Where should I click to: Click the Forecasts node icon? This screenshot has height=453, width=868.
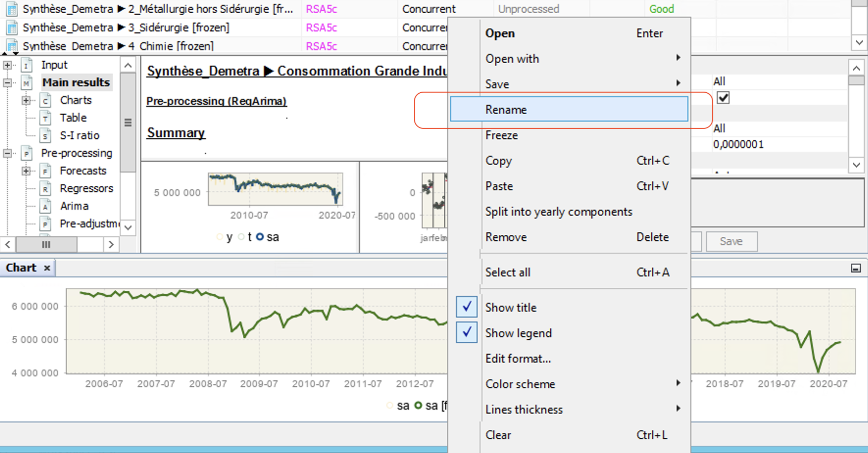coord(46,171)
